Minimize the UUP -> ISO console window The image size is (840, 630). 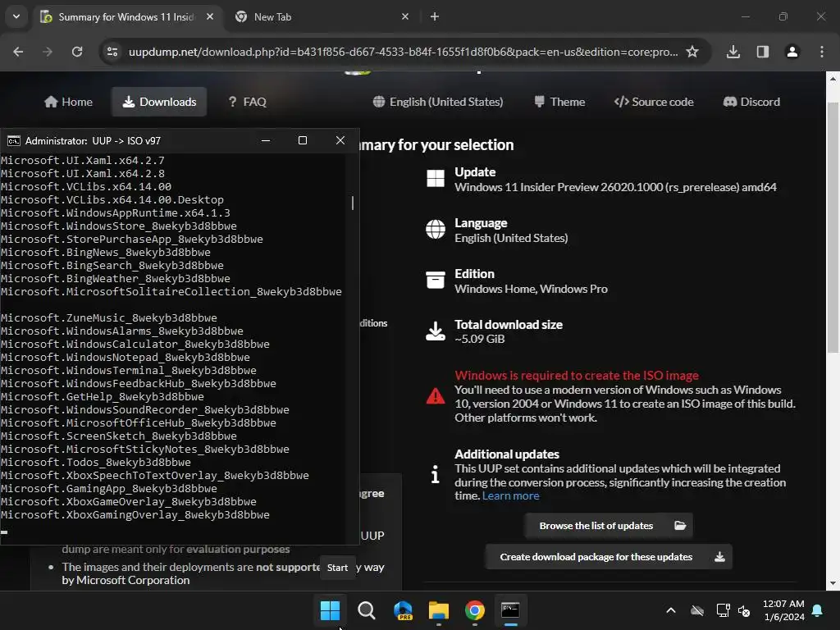(266, 140)
